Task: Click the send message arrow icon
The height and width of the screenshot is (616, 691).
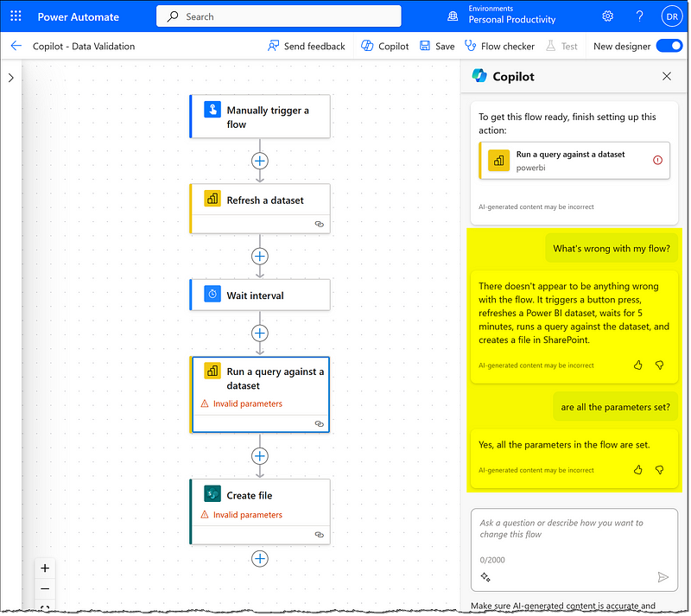Action: pos(662,577)
